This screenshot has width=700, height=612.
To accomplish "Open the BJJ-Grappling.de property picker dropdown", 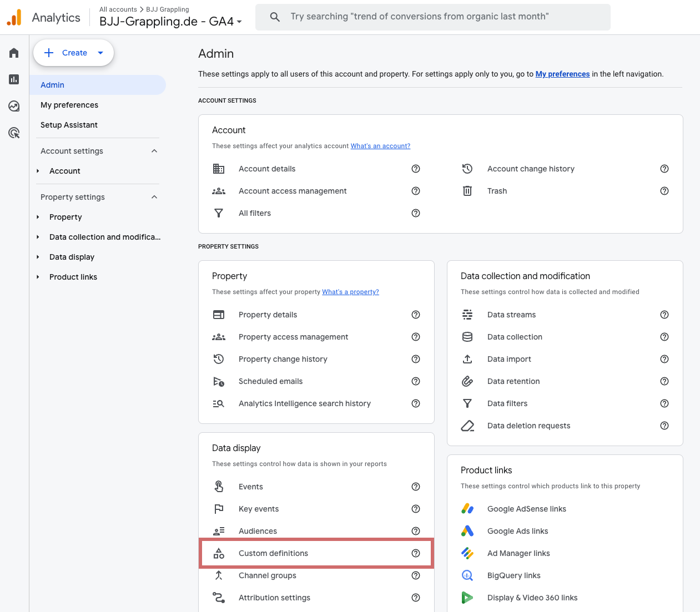I will pyautogui.click(x=170, y=21).
